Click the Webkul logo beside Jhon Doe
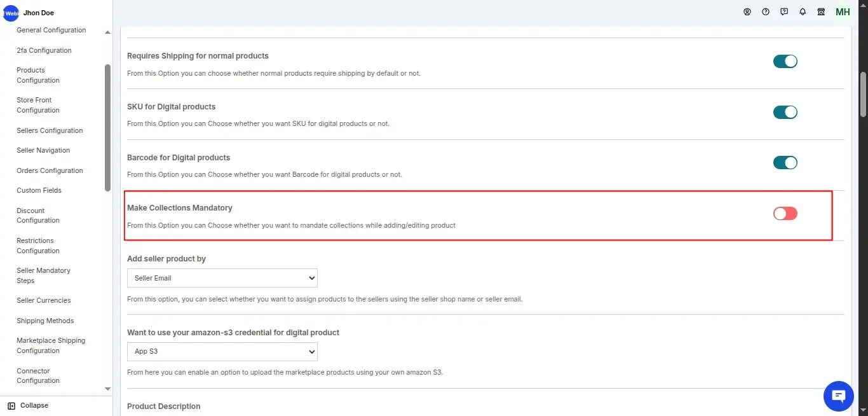 click(11, 13)
